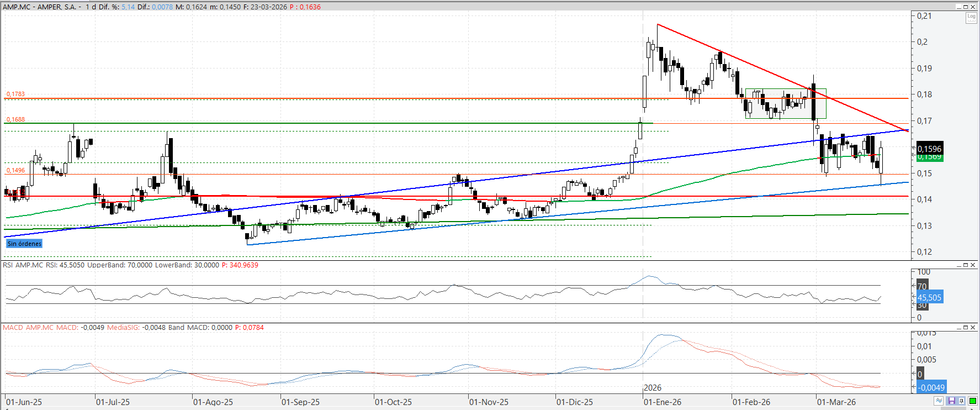Click the P: 0,1636 value in header
This screenshot has height=410, width=980.
point(305,7)
